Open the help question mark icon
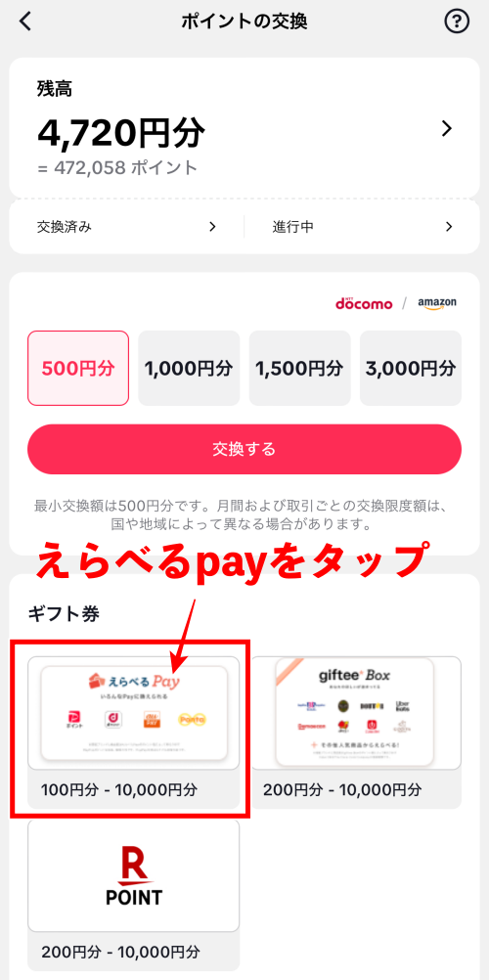This screenshot has width=489, height=980. pyautogui.click(x=457, y=22)
